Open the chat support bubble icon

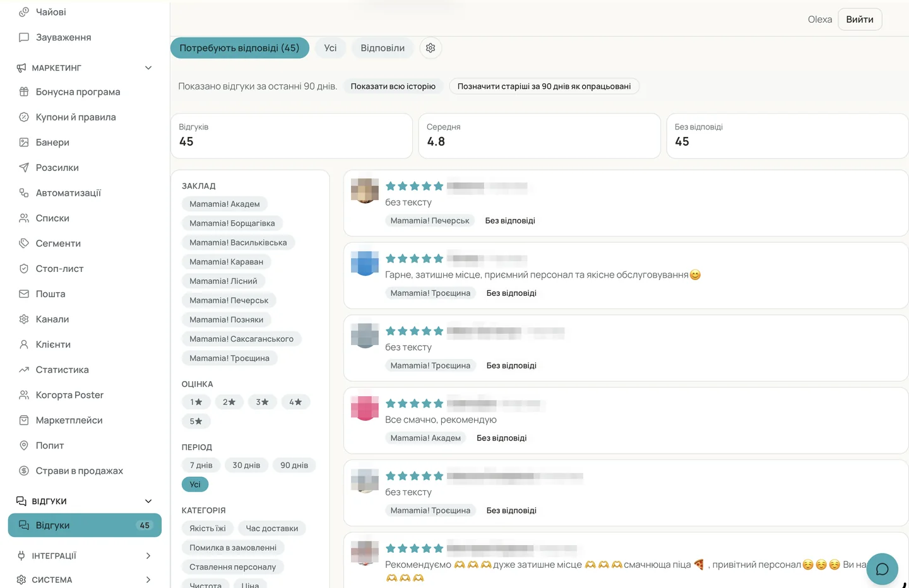point(882,569)
